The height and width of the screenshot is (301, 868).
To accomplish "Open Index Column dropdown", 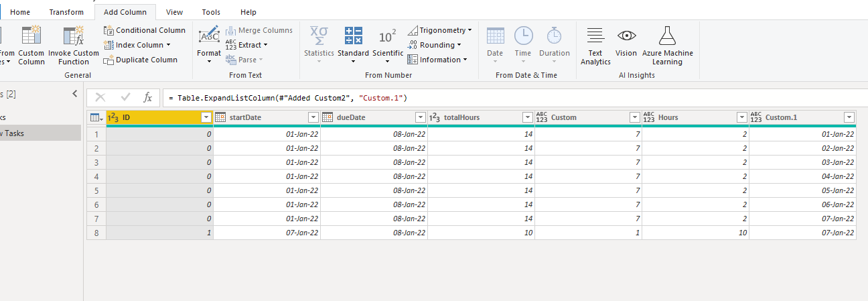I will 137,45.
